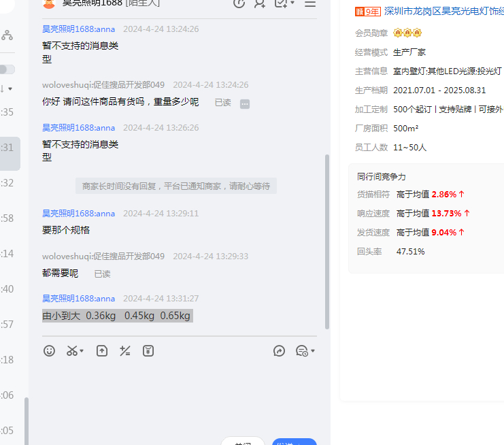504x445 pixels.
Task: Expand the chat history clock dropdown
Action: point(312,352)
